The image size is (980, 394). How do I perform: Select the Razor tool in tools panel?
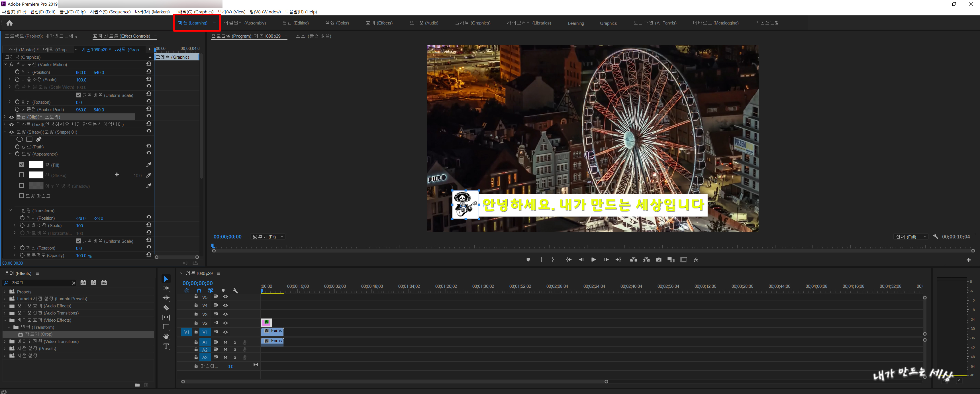(x=166, y=308)
